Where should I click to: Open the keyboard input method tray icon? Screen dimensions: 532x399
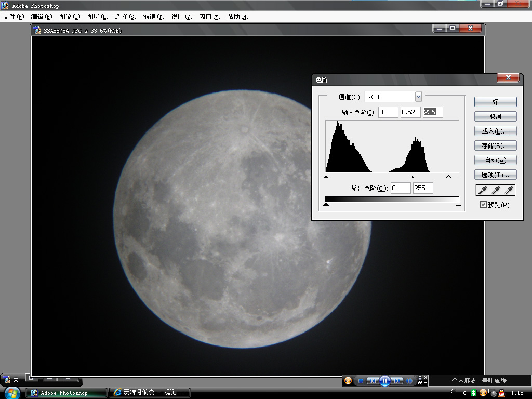click(x=453, y=393)
